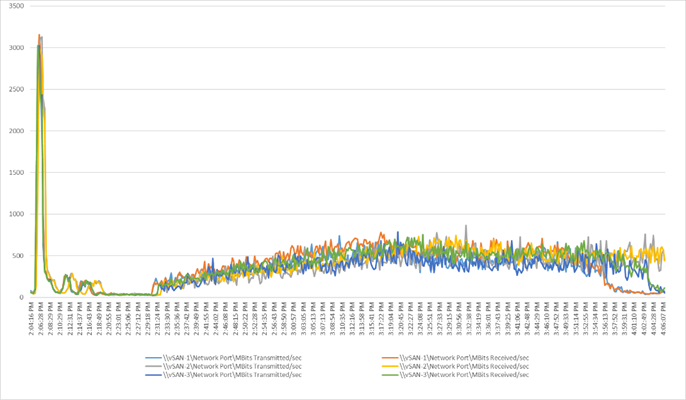Click the 3:44:29 PM time axis label
The height and width of the screenshot is (400, 686).
pos(536,318)
